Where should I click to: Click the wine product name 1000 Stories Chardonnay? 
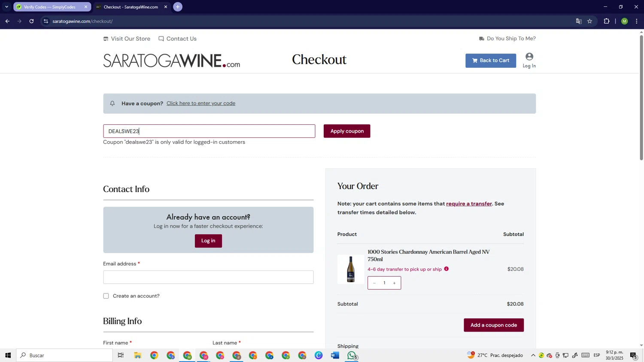tap(428, 256)
